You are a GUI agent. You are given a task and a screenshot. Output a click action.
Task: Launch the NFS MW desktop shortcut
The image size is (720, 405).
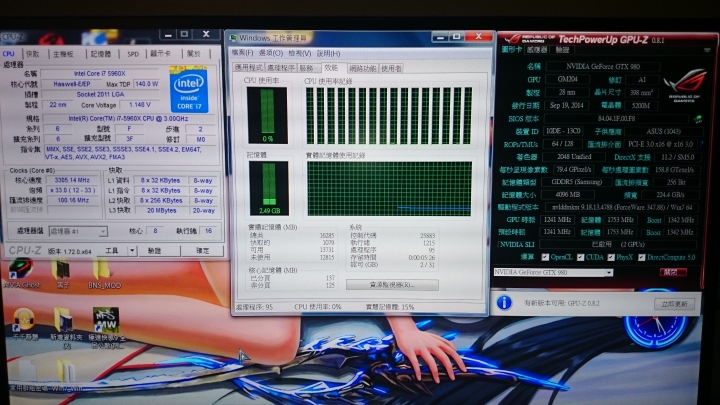click(x=106, y=327)
